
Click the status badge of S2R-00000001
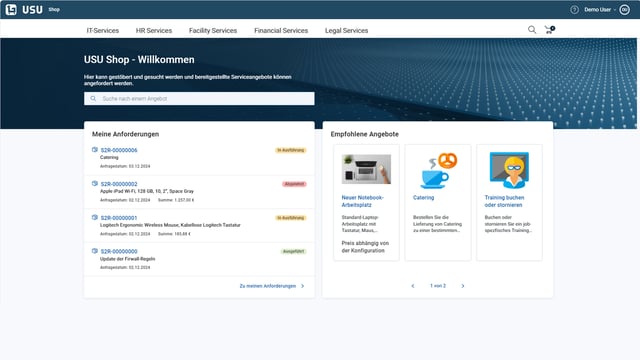click(291, 218)
